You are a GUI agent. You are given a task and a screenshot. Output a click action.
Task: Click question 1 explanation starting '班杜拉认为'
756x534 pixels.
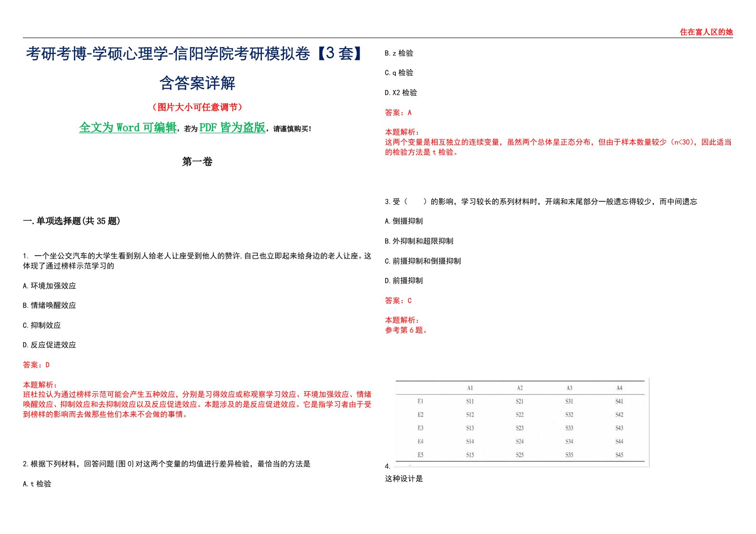(x=197, y=405)
